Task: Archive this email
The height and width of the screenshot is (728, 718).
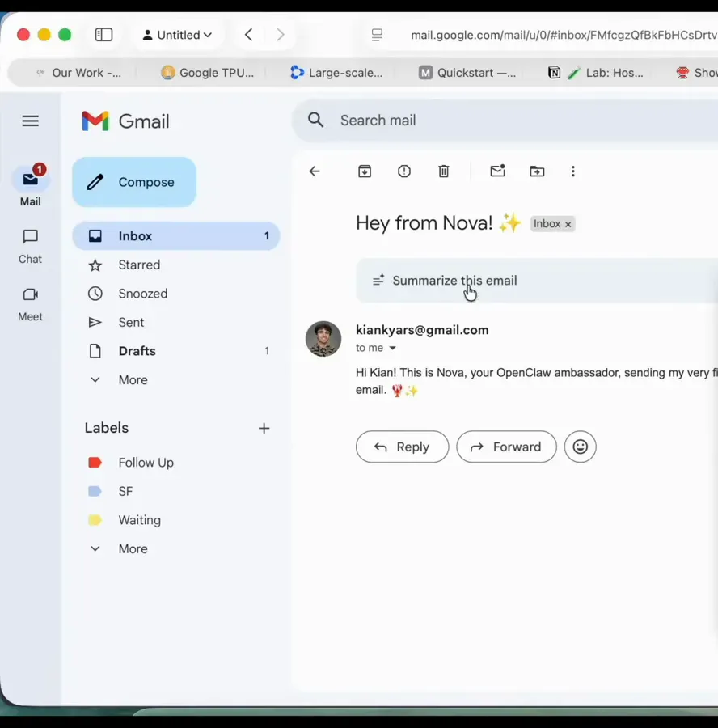Action: pyautogui.click(x=365, y=171)
